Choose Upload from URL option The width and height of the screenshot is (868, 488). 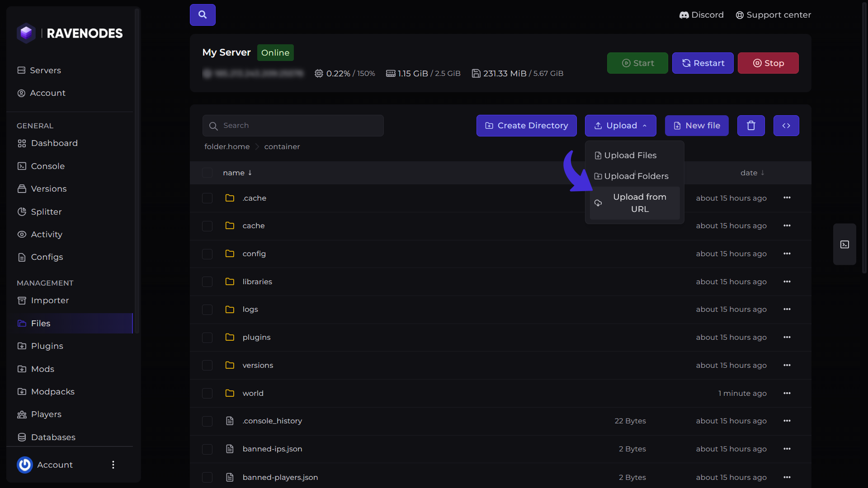[634, 203]
